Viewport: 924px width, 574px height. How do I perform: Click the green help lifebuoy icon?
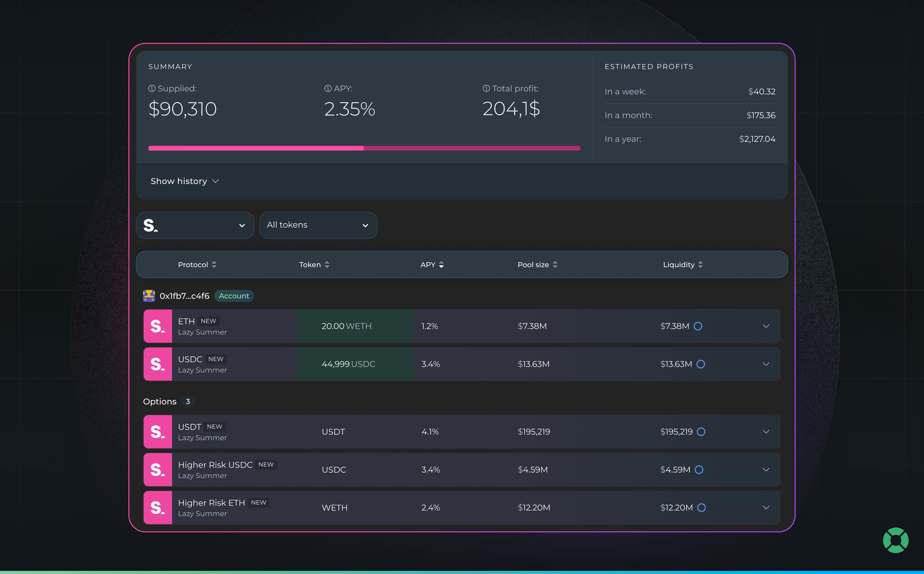(x=895, y=540)
